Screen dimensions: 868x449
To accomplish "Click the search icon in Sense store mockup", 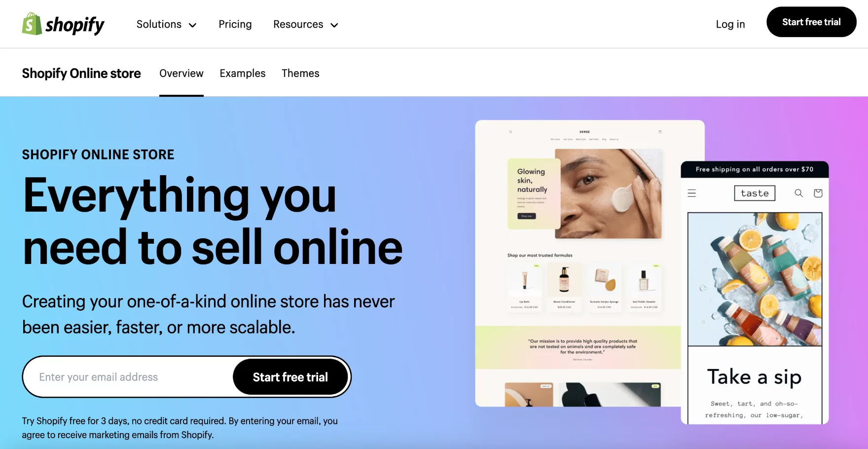I will 511,132.
